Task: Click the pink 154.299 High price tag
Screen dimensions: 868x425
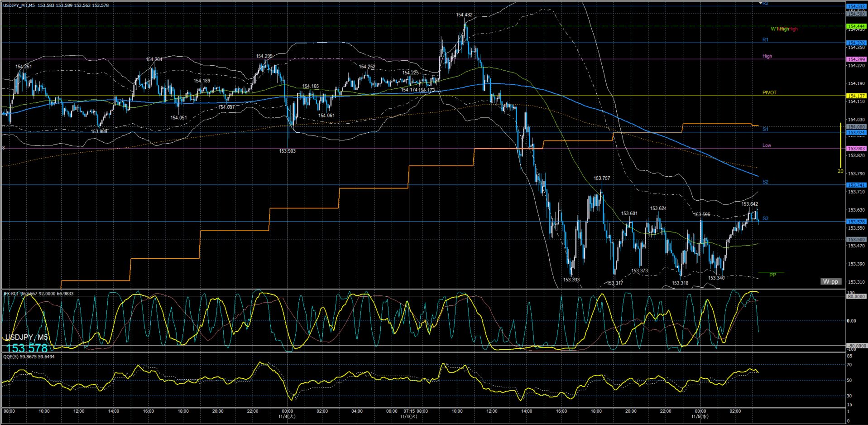Action: coord(856,59)
